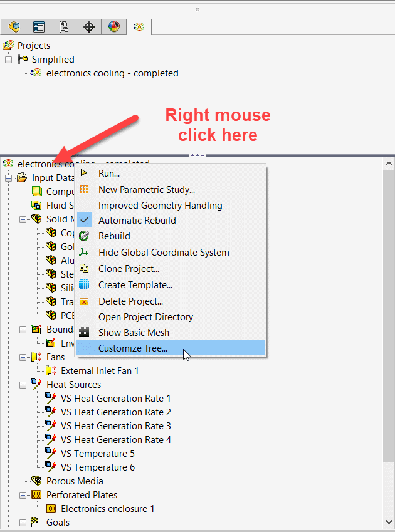Select the Flow Simulation analysis tab
Viewport: 395px width, 532px height.
coord(139,27)
